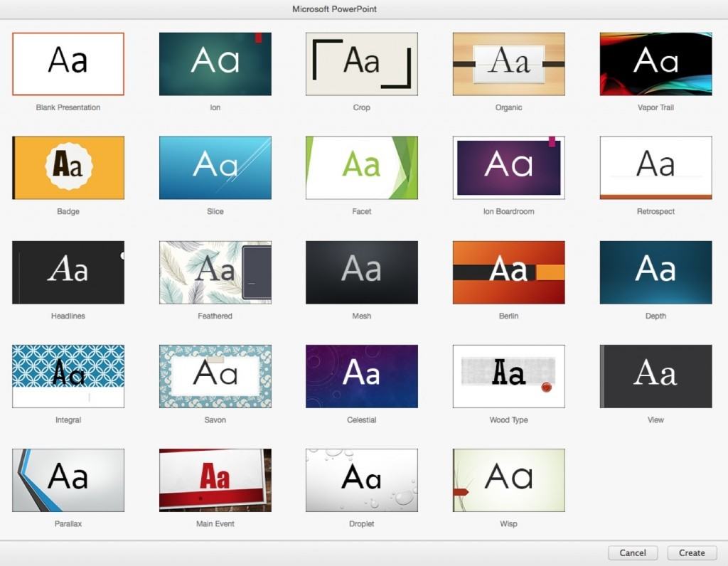The height and width of the screenshot is (566, 728).
Task: Click the "Wood Type" label text
Action: tap(509, 420)
